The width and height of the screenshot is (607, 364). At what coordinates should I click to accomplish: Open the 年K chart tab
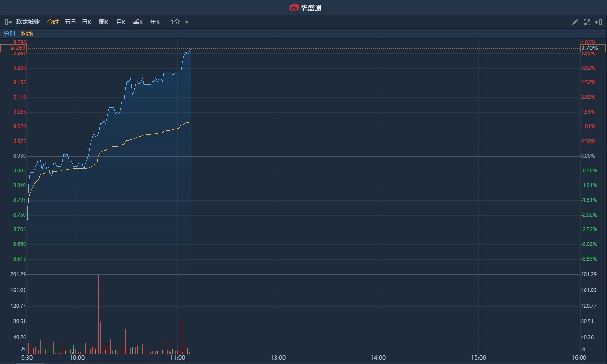(155, 22)
